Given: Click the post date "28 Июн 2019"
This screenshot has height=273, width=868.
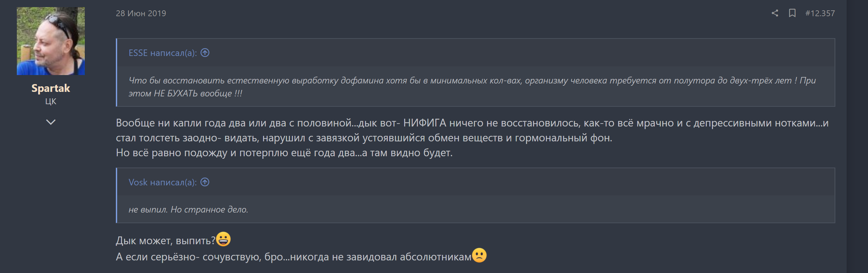Looking at the screenshot, I should [x=141, y=14].
